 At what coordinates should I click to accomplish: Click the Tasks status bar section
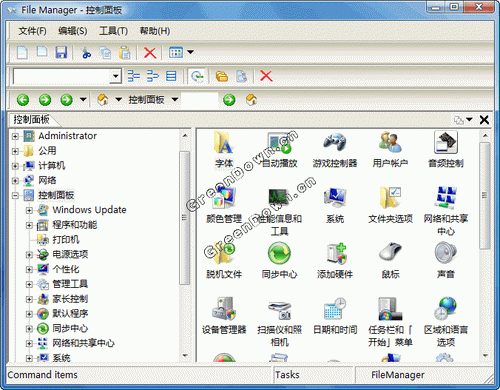313,375
